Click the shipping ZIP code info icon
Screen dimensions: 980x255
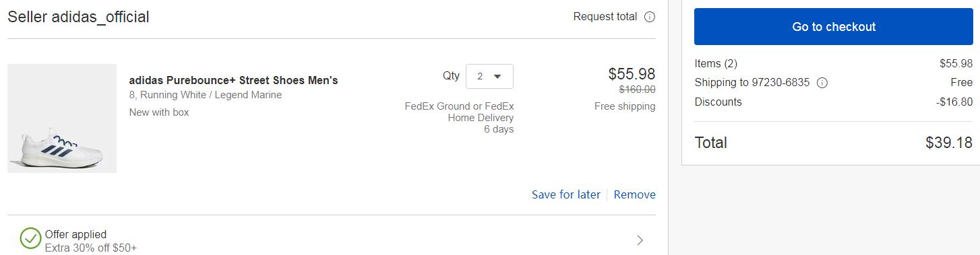tap(822, 83)
